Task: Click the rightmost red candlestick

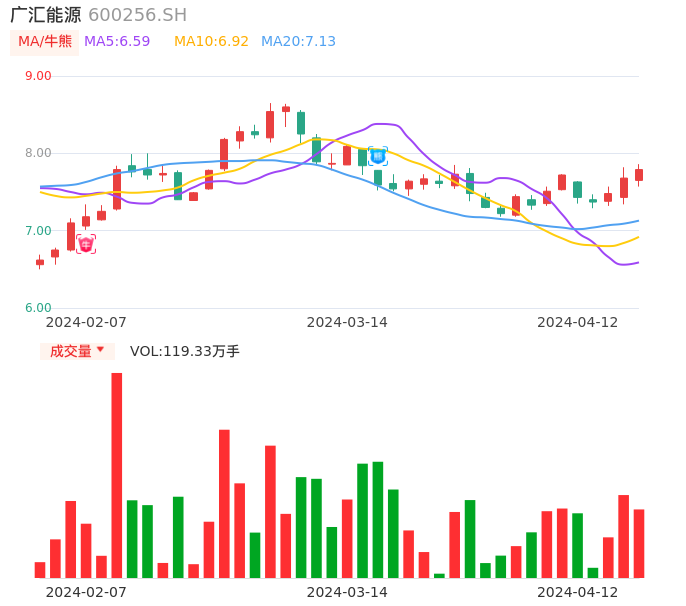Action: pos(639,175)
